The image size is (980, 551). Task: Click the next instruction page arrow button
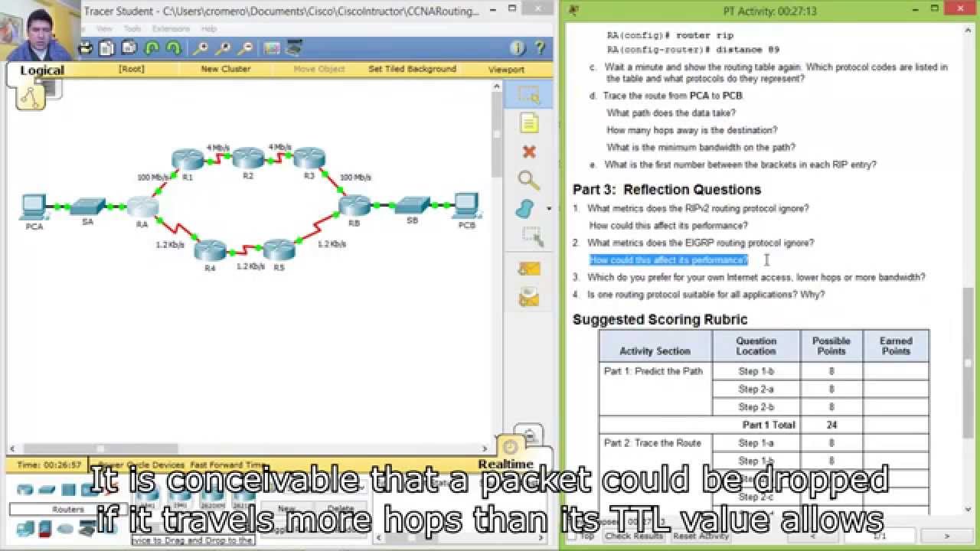[x=946, y=536]
